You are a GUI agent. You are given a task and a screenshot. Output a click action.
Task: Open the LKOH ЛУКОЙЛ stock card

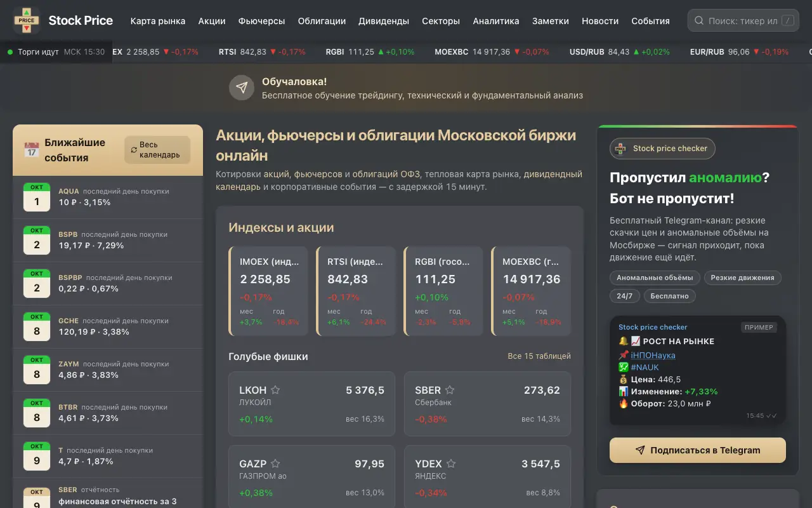[x=311, y=404]
